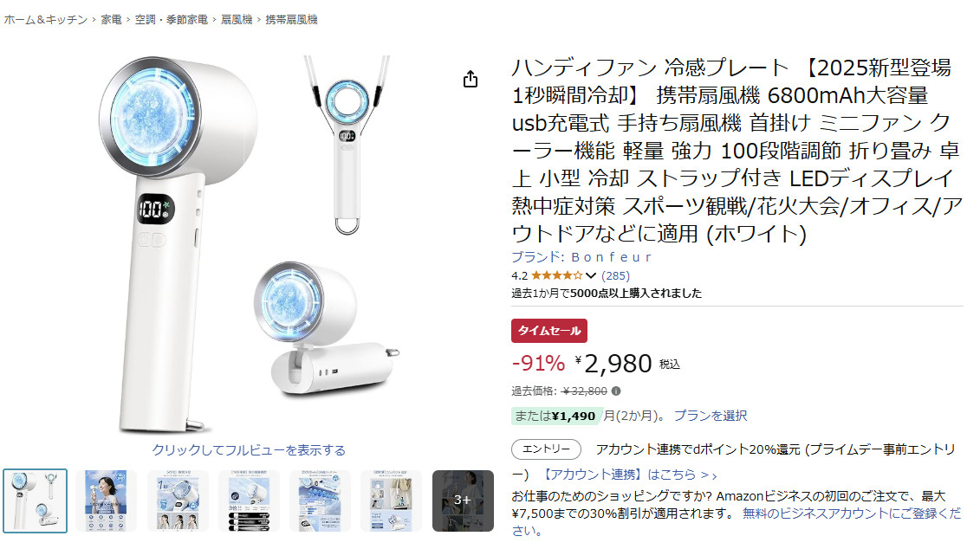Click the share icon beside product image
980x549 pixels.
(x=470, y=80)
